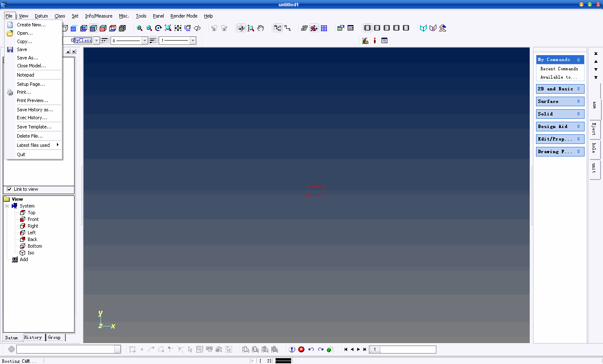Click the zoom out magnifier icon
This screenshot has height=364, width=603.
point(149,28)
